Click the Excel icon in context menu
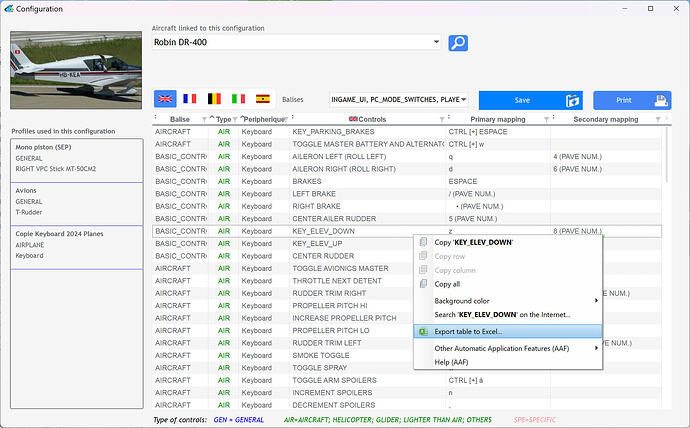 [x=423, y=332]
